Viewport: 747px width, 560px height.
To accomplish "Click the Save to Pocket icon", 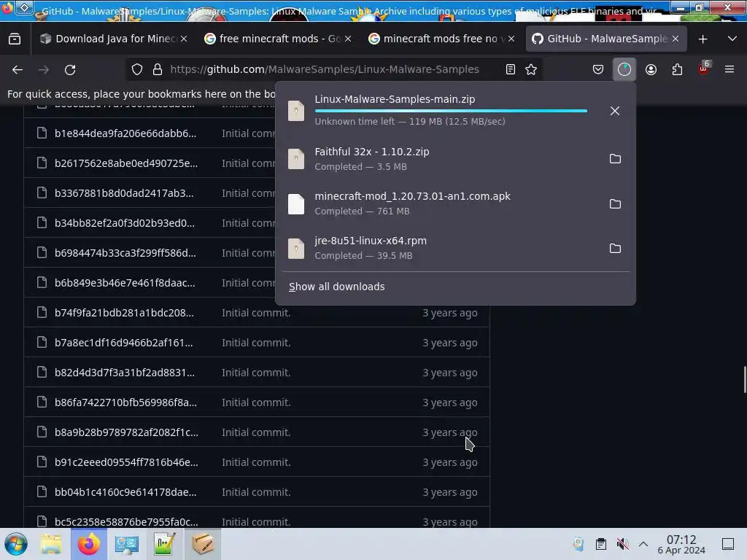I will pyautogui.click(x=598, y=69).
